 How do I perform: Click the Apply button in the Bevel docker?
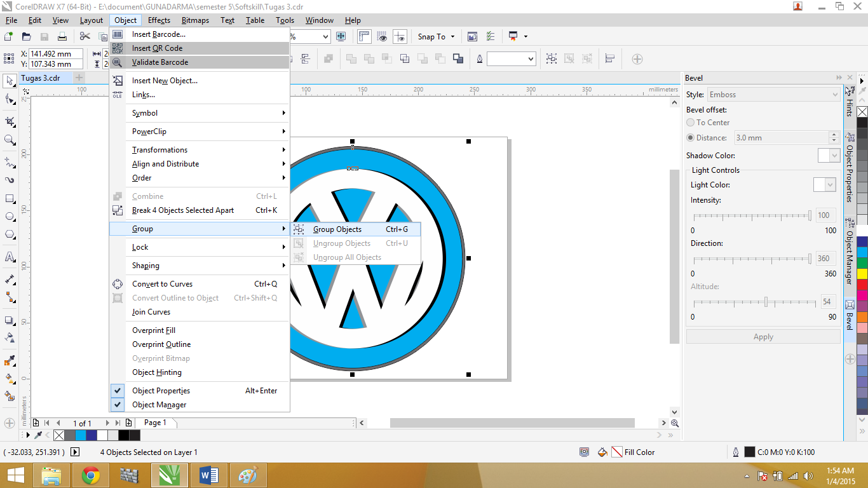tap(763, 336)
